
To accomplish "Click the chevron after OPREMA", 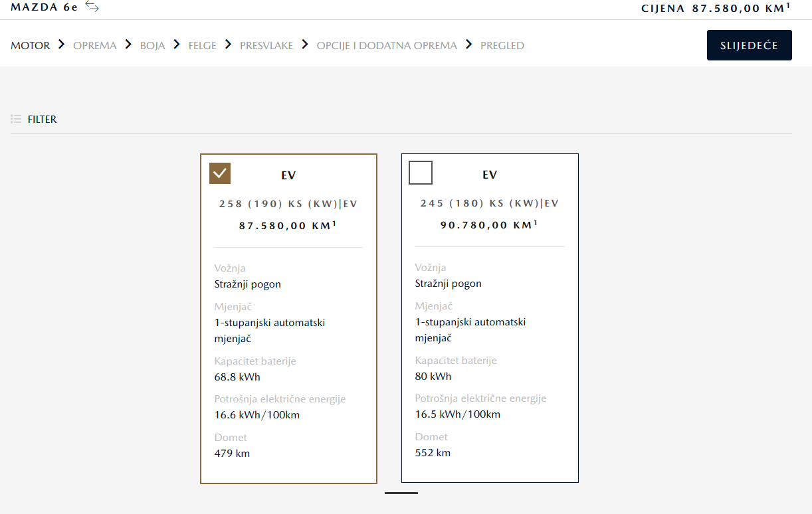I will [x=129, y=44].
